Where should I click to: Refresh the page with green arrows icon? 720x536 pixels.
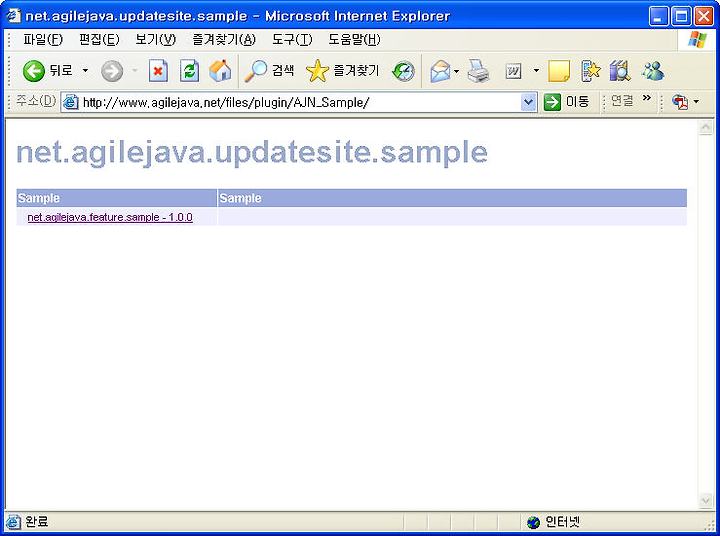click(x=189, y=71)
